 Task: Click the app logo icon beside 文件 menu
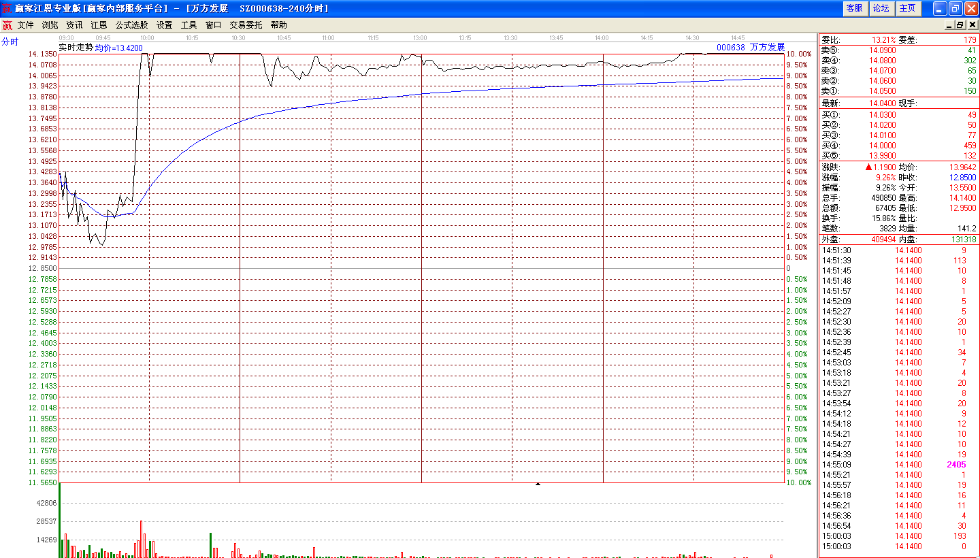tap(7, 25)
